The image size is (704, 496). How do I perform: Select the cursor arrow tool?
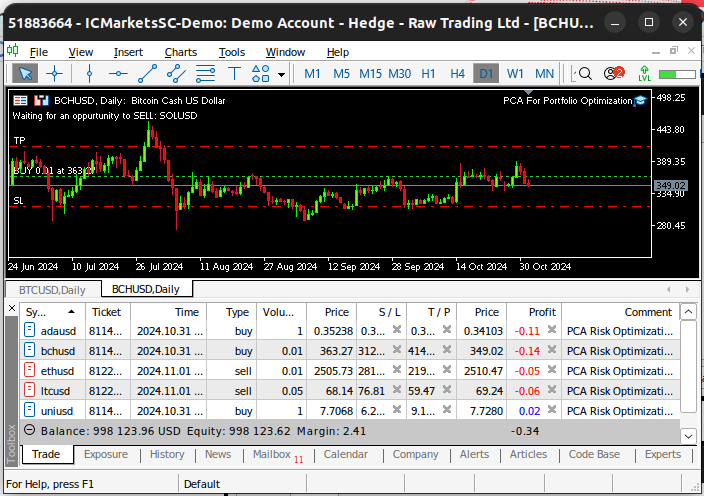[x=25, y=74]
